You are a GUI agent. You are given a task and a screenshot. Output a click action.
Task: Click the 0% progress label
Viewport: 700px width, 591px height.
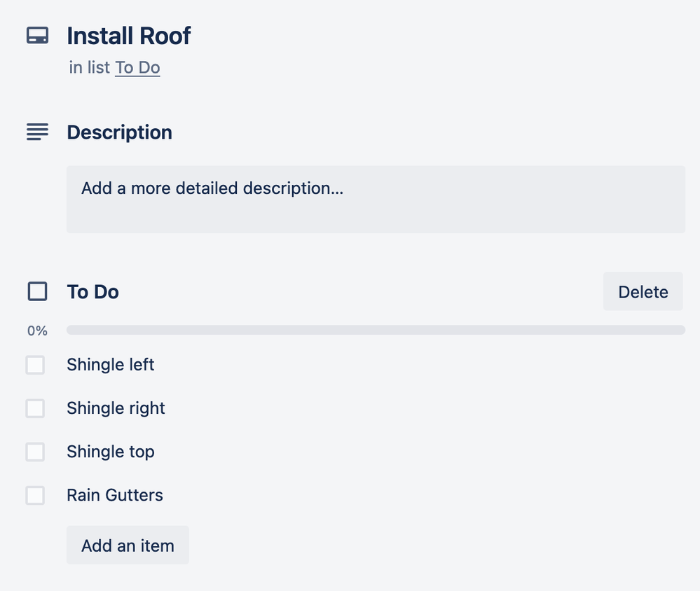pyautogui.click(x=37, y=331)
